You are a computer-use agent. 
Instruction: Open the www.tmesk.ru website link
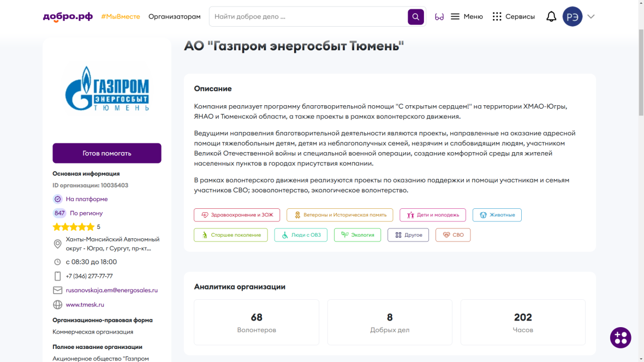85,305
